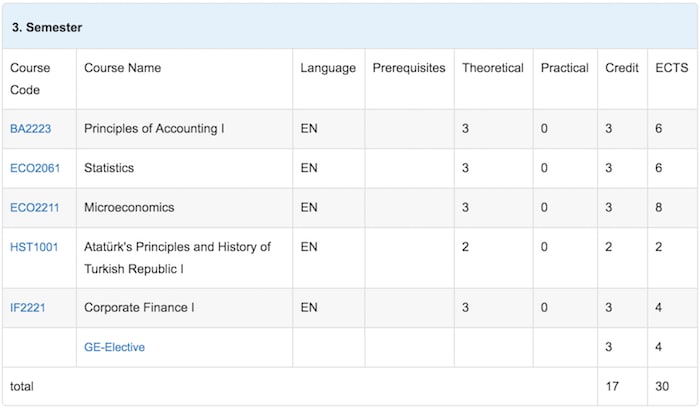The width and height of the screenshot is (700, 408).
Task: Select the Language column header
Action: pos(328,68)
